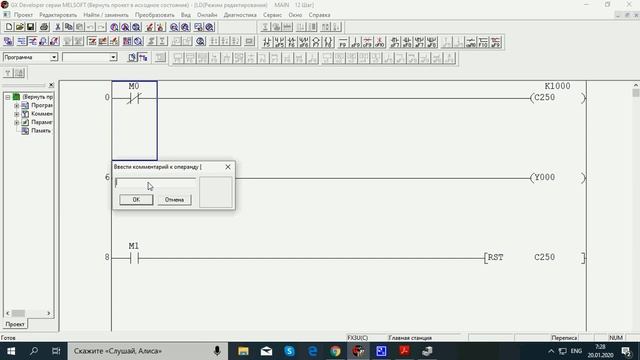Close the project tree side panel

pos(51,85)
